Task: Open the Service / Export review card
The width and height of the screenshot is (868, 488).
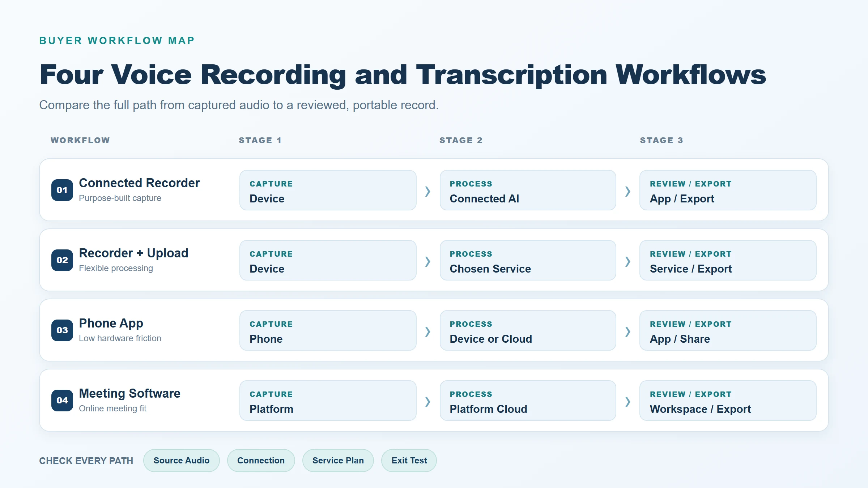Action: pos(728,260)
